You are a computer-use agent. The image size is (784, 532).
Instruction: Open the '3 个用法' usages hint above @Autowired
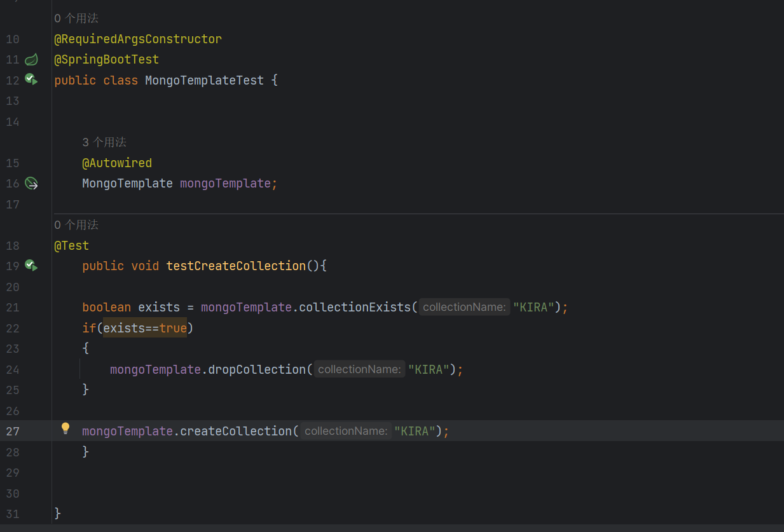pos(104,142)
